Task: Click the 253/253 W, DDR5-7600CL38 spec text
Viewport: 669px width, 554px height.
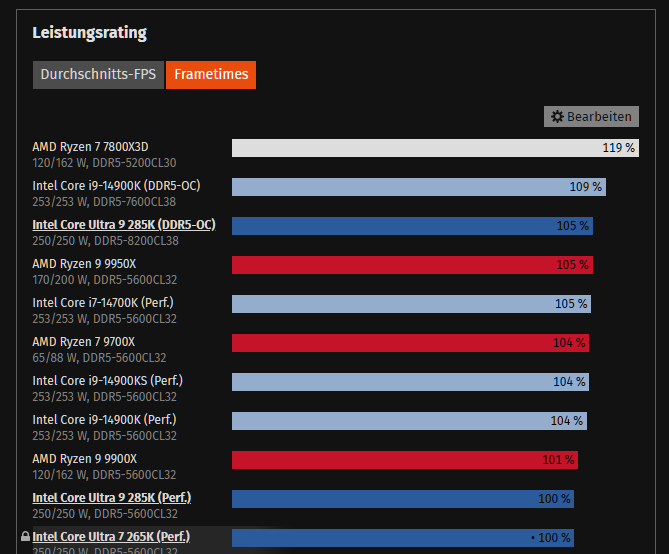Action: 104,201
